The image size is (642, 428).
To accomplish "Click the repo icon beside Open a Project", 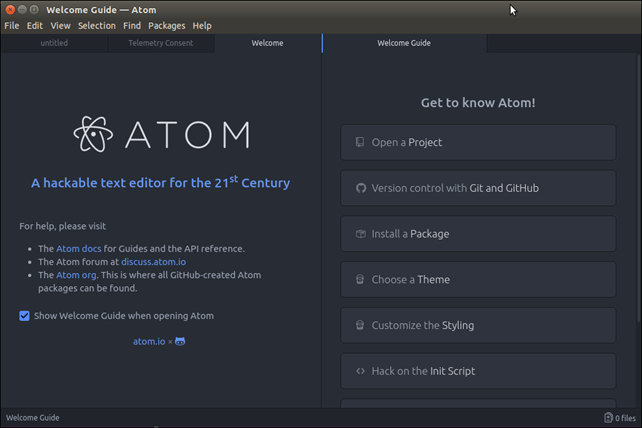I will click(x=360, y=143).
